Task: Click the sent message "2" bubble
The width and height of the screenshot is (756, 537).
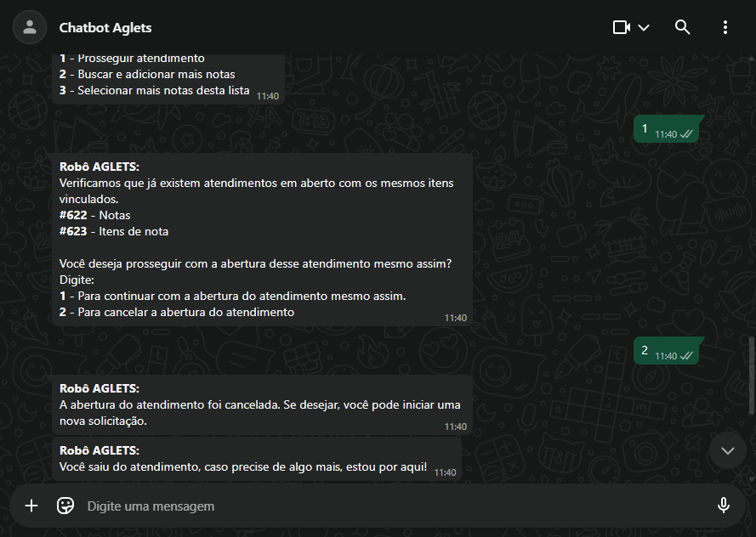Action: pyautogui.click(x=666, y=351)
